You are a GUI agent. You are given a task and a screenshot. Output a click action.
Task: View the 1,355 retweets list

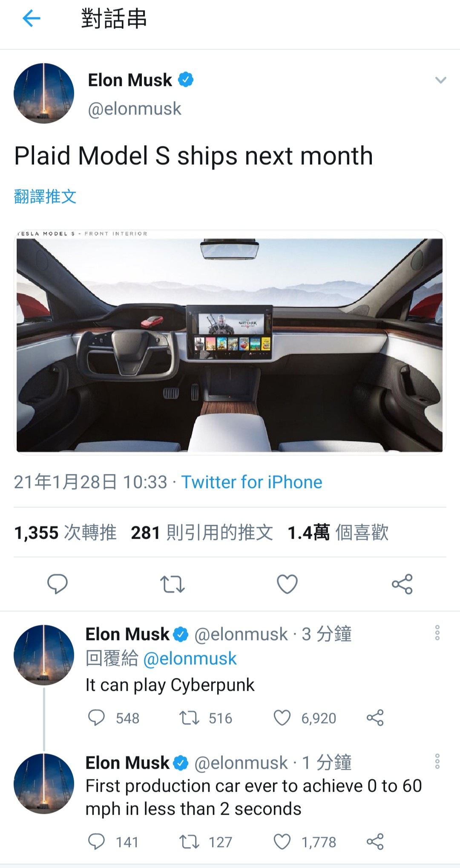[65, 532]
